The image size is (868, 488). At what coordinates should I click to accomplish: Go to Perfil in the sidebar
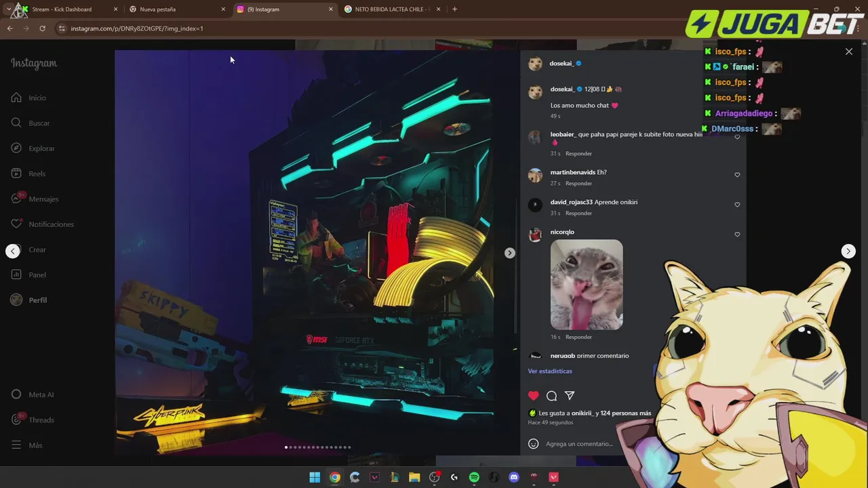pos(29,300)
